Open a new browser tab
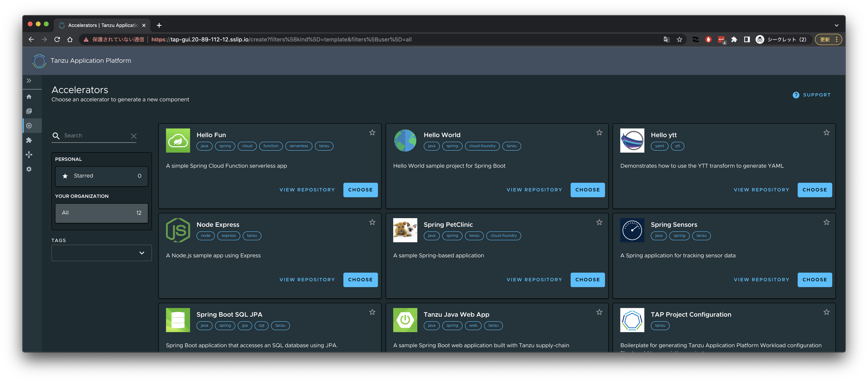 click(x=159, y=25)
